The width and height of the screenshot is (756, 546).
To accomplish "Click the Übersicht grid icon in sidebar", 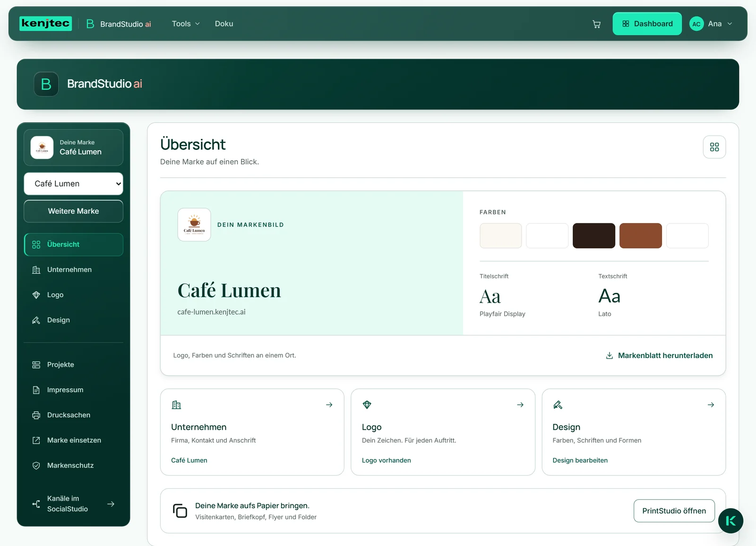I will point(36,245).
